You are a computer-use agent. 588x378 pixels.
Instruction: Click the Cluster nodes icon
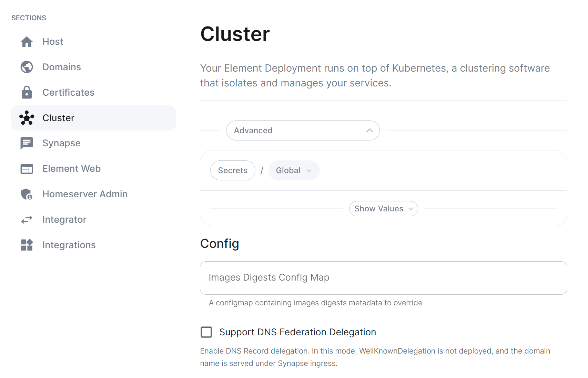(x=27, y=118)
